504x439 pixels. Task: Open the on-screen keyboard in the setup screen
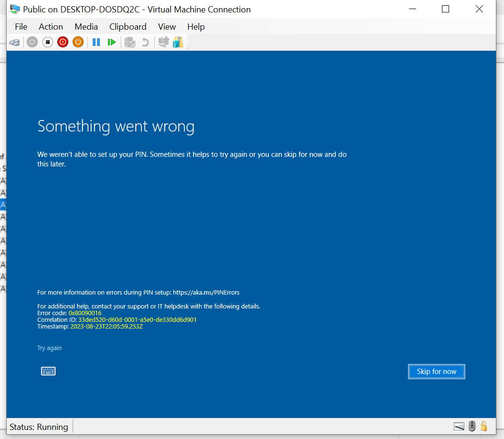[x=48, y=371]
